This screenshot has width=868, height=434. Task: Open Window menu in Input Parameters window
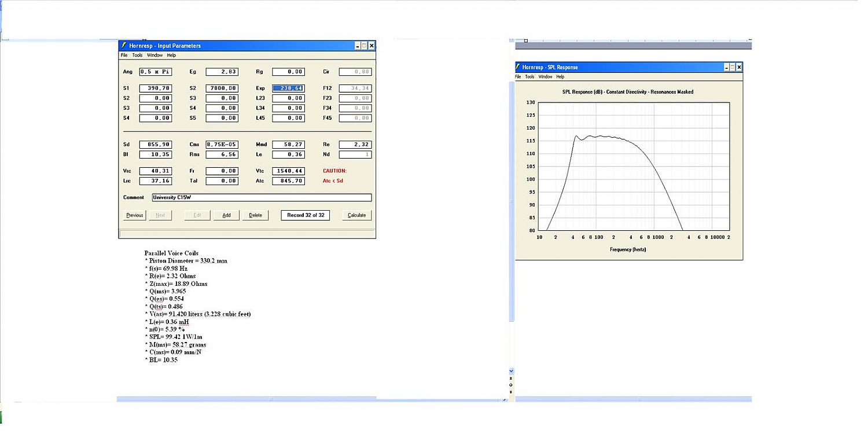(155, 56)
